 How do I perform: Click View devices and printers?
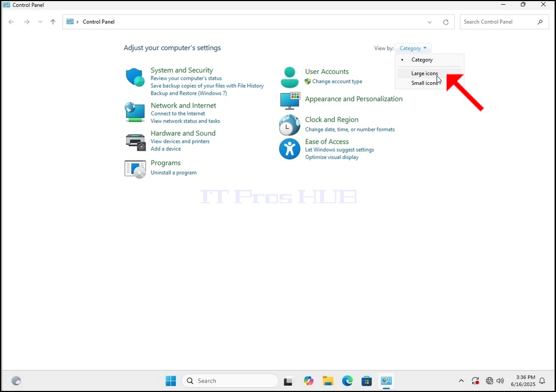(180, 141)
